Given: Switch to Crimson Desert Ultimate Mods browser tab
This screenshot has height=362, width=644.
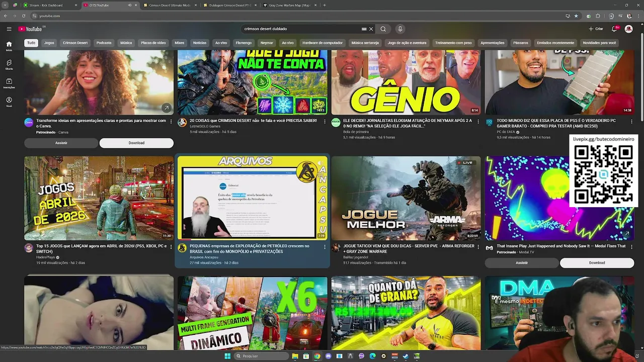Looking at the screenshot, I should click(169, 5).
